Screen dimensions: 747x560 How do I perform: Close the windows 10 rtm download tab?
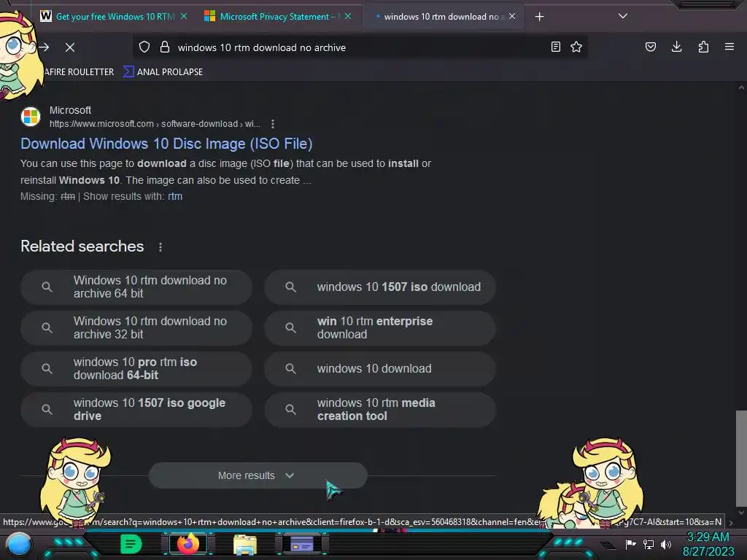512,16
